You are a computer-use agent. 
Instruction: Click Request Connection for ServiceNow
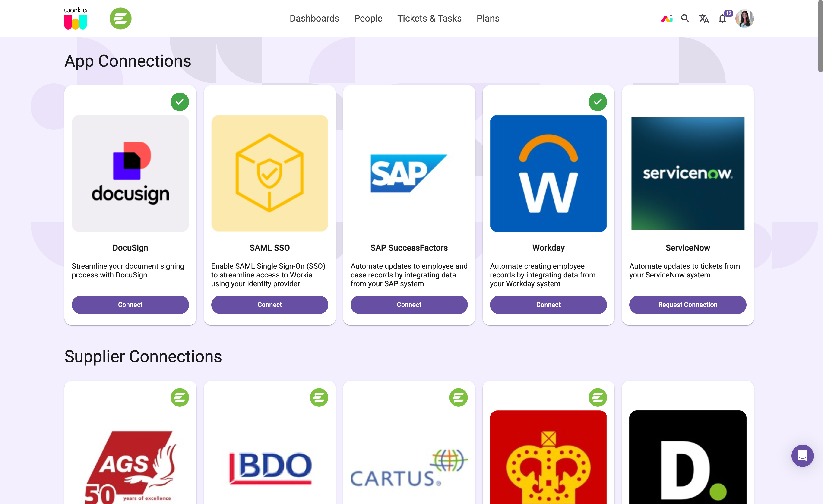(x=687, y=305)
